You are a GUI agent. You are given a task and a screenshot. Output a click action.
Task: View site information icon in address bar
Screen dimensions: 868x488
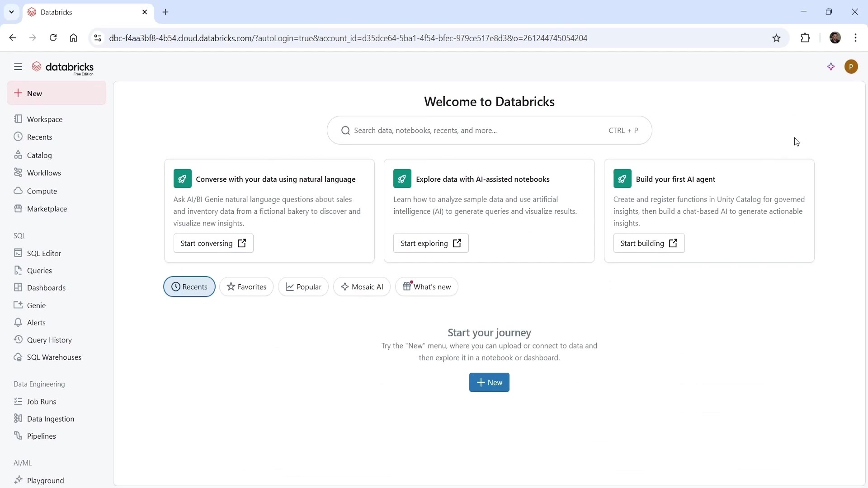coord(98,38)
